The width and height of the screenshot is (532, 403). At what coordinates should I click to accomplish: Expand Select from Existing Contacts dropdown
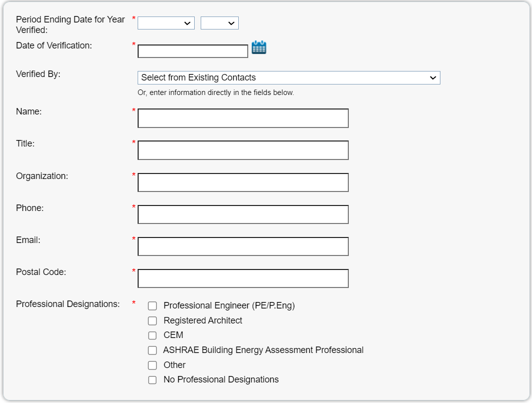click(x=289, y=77)
